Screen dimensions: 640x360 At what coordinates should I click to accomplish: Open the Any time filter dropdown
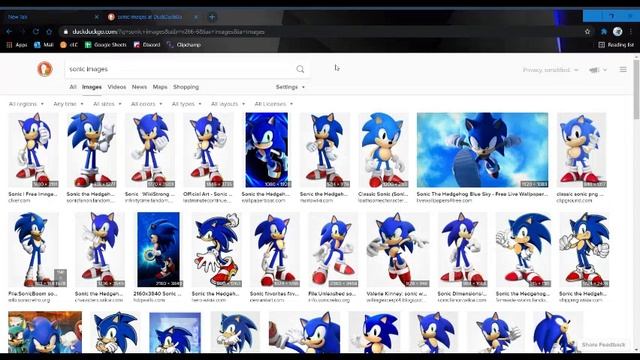68,104
